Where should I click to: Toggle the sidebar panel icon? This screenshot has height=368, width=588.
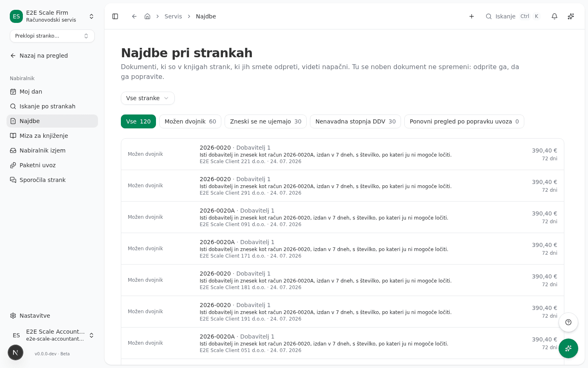115,16
